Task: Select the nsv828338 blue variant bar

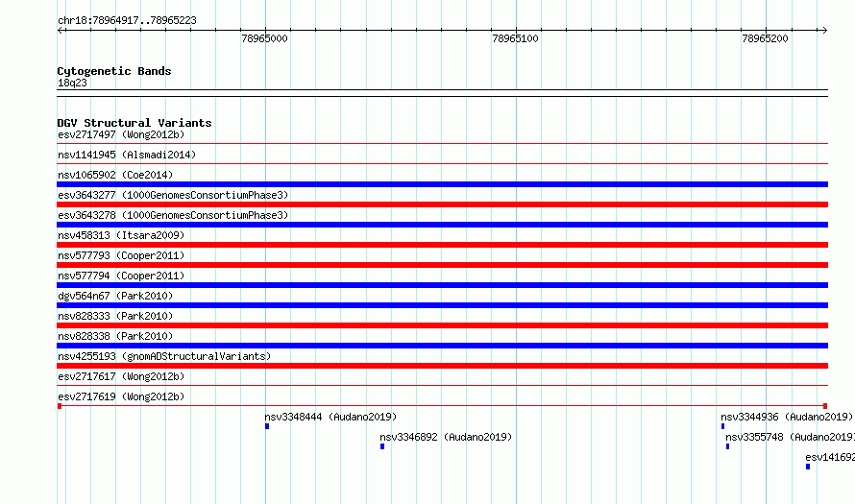Action: 442,346
